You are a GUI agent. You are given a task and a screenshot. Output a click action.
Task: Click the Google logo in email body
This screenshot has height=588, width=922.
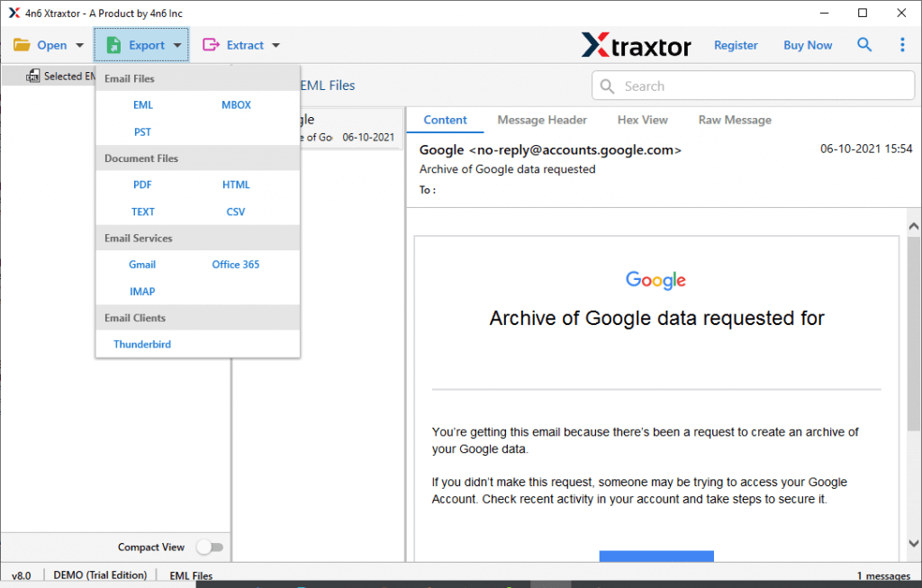[x=655, y=280]
